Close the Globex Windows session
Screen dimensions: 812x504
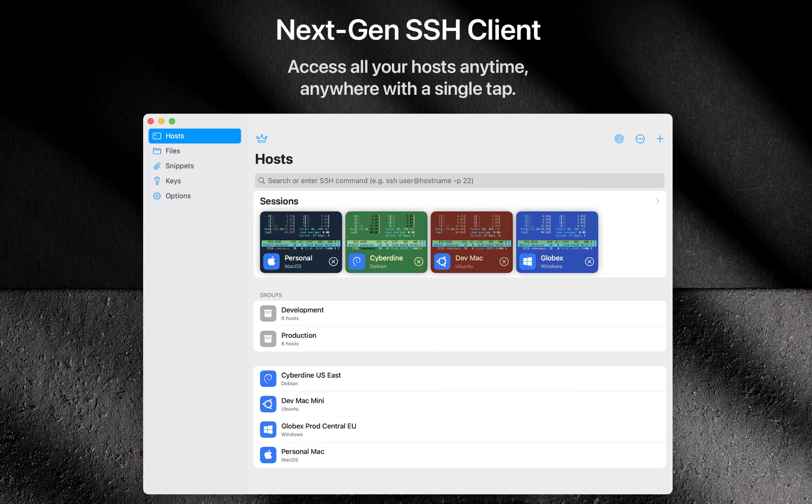[590, 262]
